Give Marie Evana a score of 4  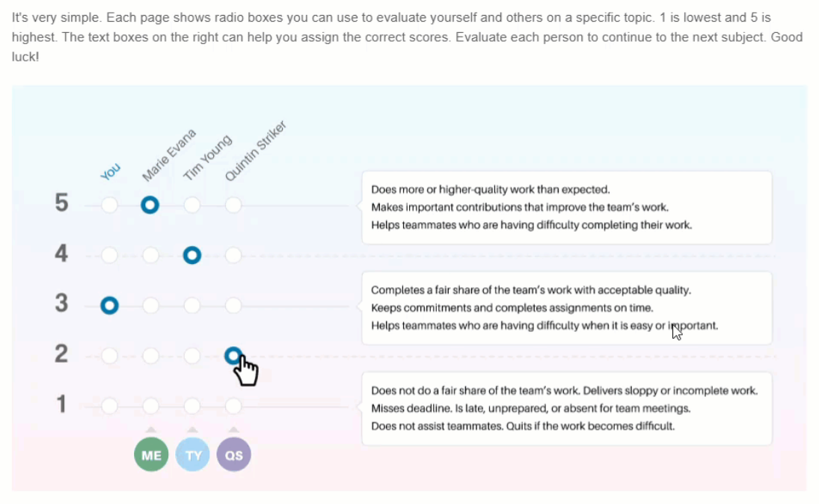point(150,256)
